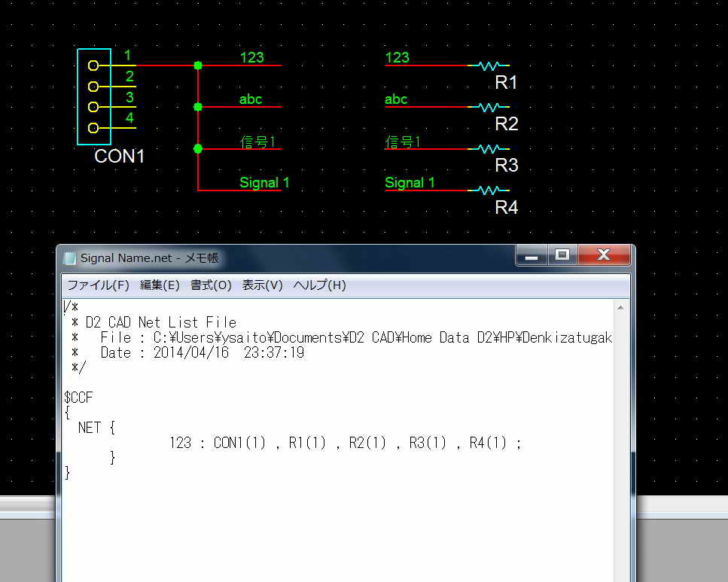Click the R4 reference label

[506, 207]
